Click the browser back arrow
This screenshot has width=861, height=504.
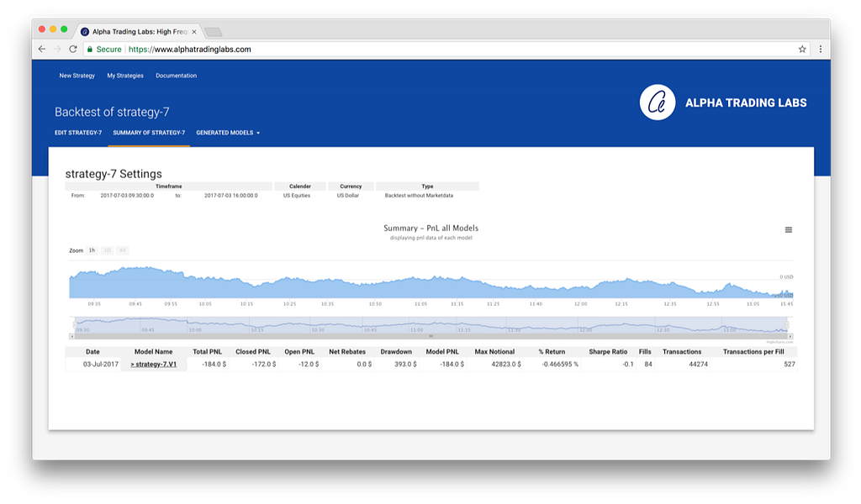coord(42,49)
